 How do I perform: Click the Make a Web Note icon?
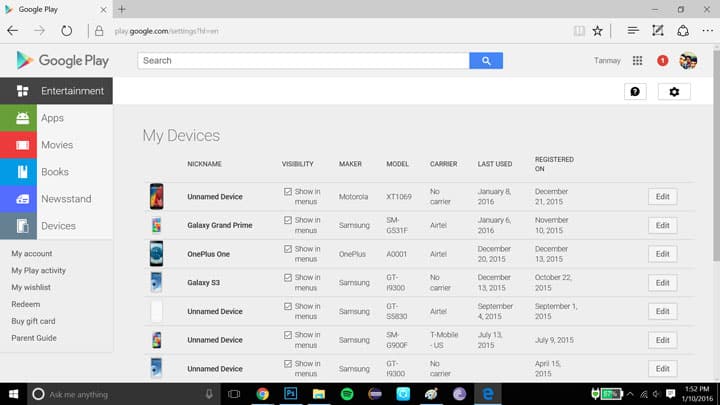click(x=658, y=31)
